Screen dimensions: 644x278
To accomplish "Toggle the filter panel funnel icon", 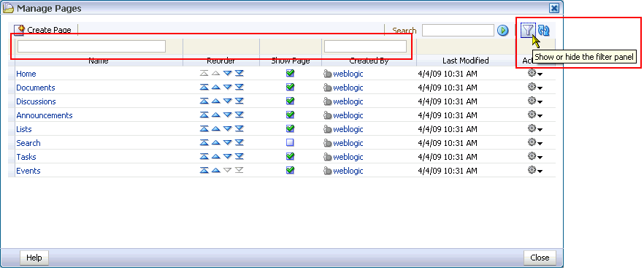I will pyautogui.click(x=528, y=31).
